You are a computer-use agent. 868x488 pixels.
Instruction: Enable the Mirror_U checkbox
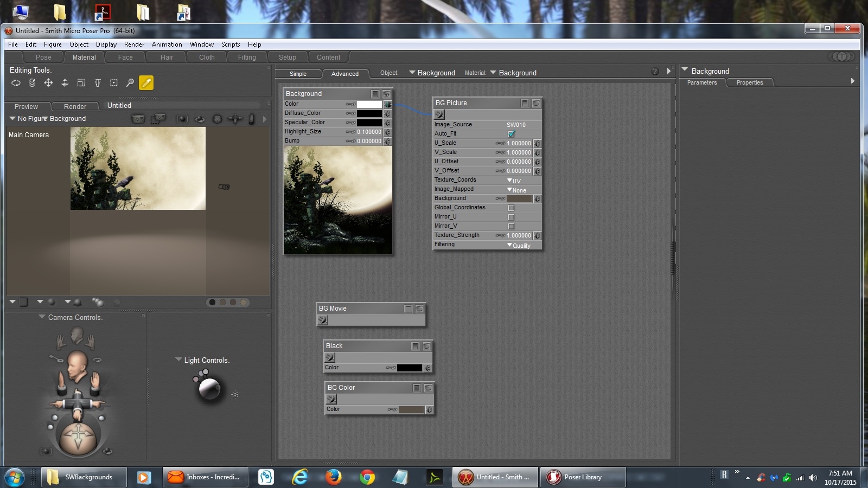(x=511, y=217)
